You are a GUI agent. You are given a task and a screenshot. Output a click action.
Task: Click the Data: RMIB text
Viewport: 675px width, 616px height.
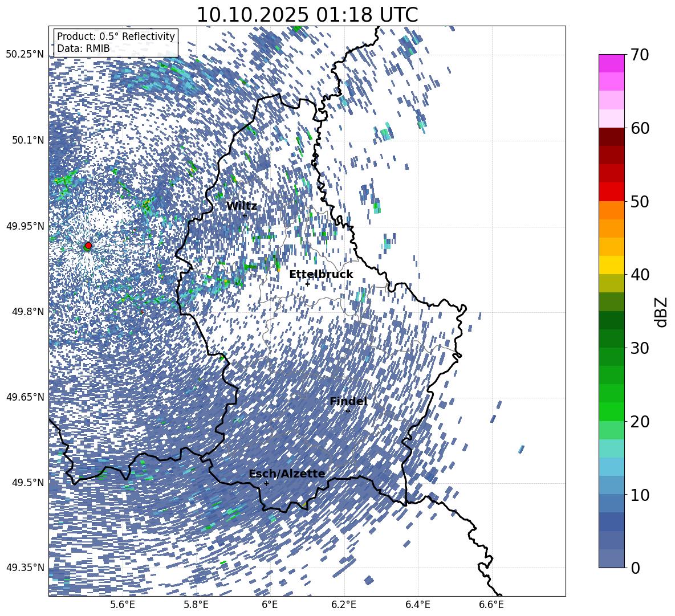point(83,48)
